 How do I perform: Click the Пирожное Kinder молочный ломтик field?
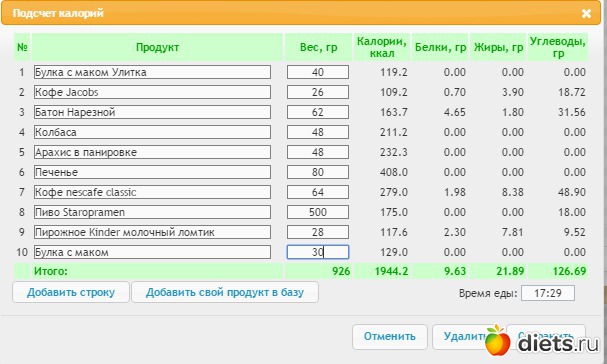pyautogui.click(x=152, y=232)
